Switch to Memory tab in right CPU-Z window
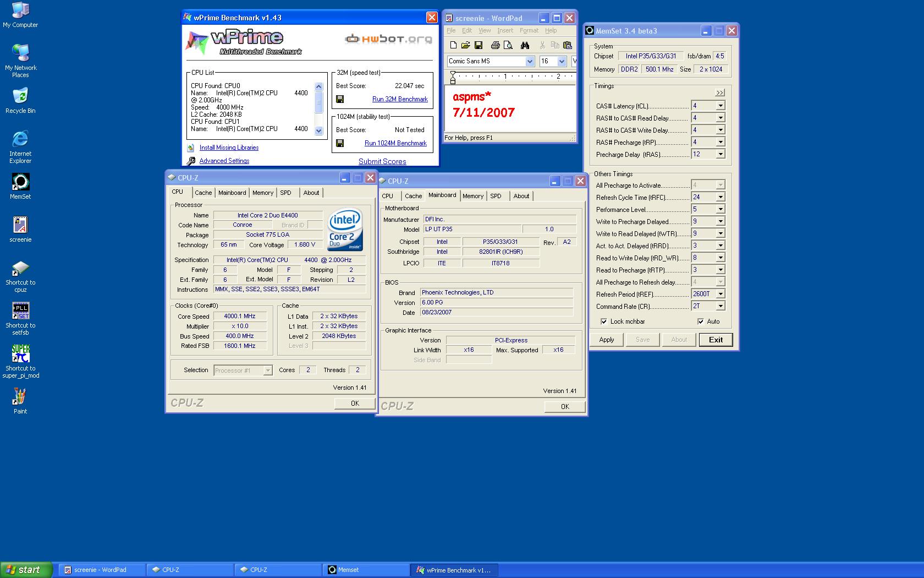This screenshot has height=578, width=924. click(473, 196)
